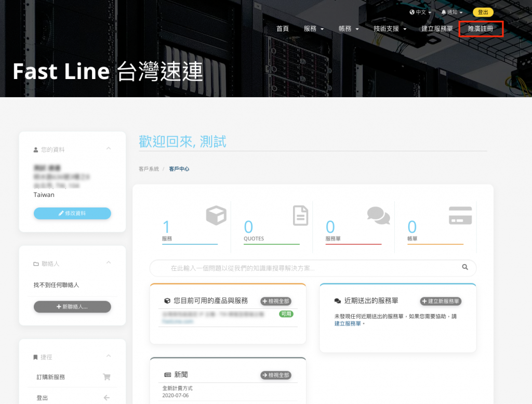
Task: Click the arrow icon beside 登出 shortcut
Action: pyautogui.click(x=107, y=398)
